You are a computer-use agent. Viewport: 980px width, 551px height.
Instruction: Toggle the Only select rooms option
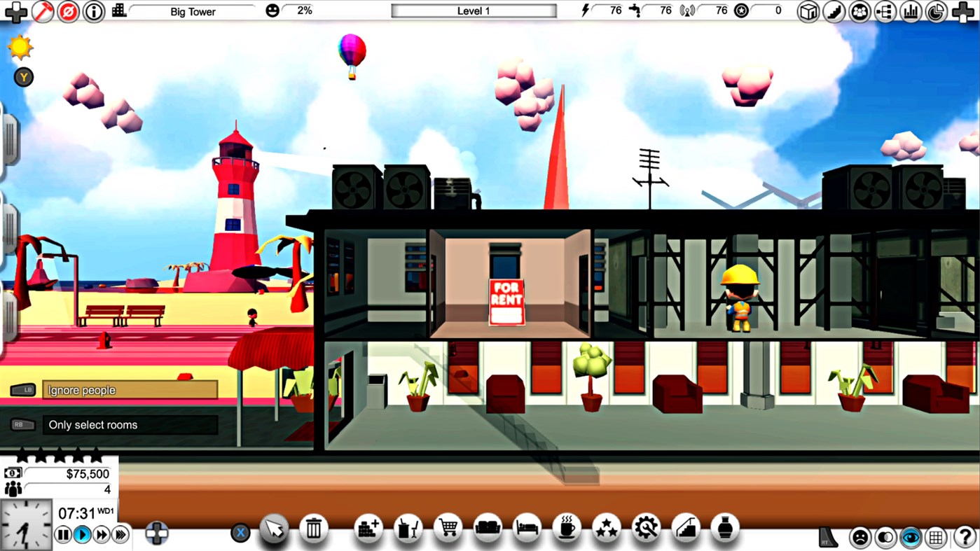coord(130,425)
